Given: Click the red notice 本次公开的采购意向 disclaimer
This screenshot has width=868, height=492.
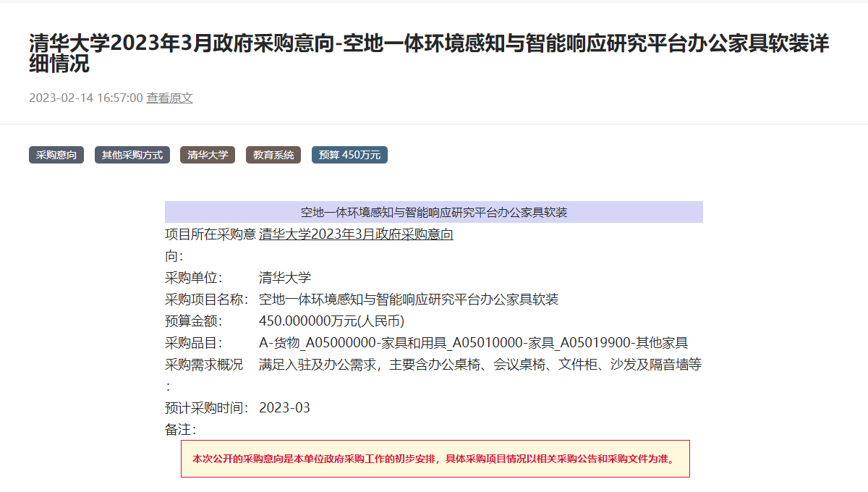Looking at the screenshot, I should click(435, 459).
